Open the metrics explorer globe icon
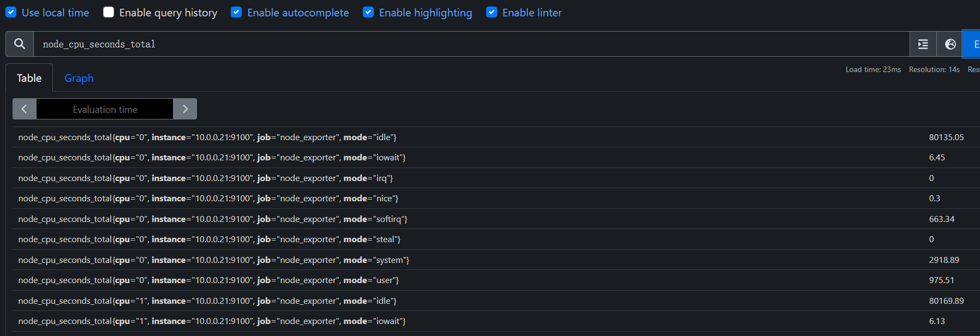This screenshot has height=336, width=980. [950, 44]
